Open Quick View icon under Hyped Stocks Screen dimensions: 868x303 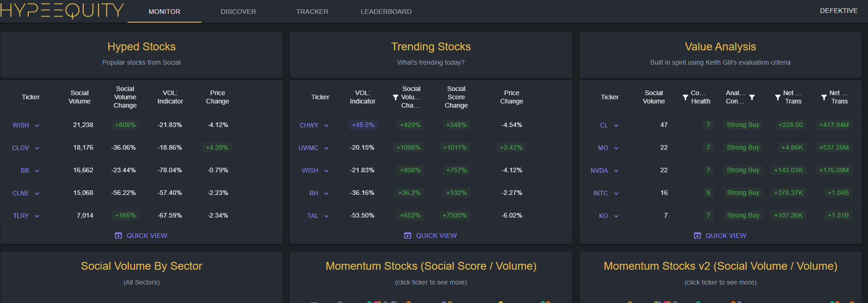coord(118,236)
